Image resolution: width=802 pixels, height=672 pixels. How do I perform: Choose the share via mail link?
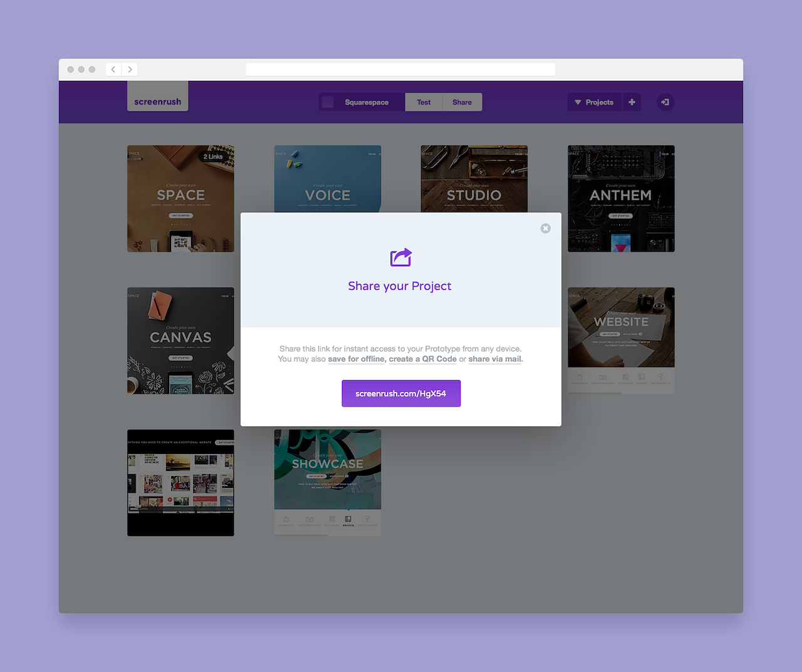[x=495, y=359]
